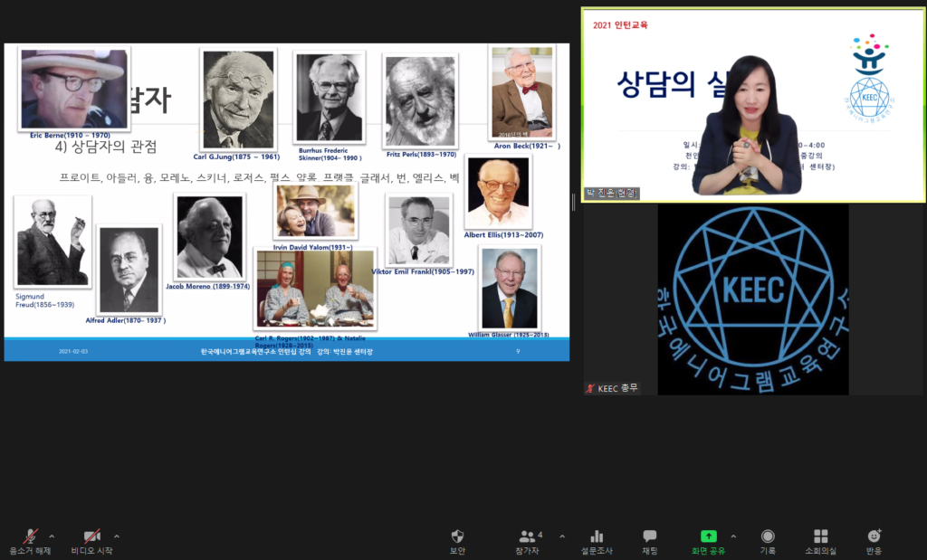Viewport: 927px width, 560px height.
Task: Click caption "Alfred Adler(1870~ 1937 )"
Action: coord(125,320)
